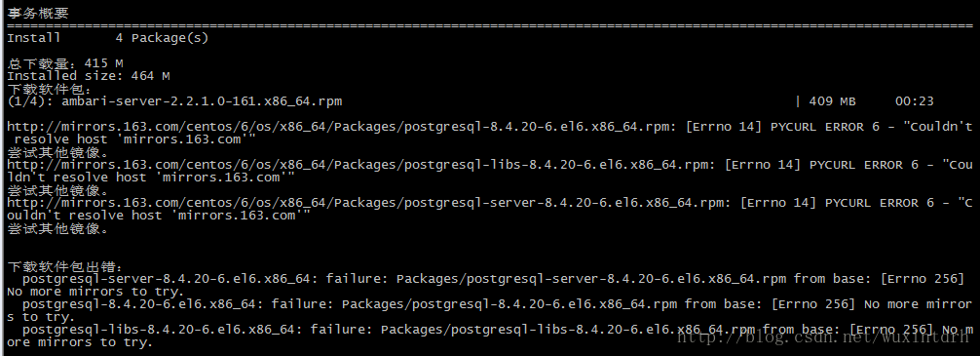Select the 总下载量: 415 M text
Screen dimensions: 980x356
65,63
